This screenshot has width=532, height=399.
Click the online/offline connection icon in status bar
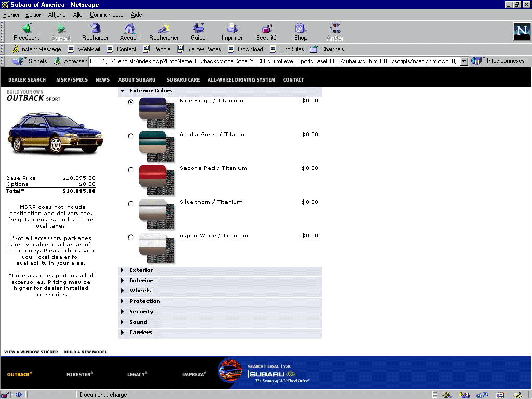point(18,395)
